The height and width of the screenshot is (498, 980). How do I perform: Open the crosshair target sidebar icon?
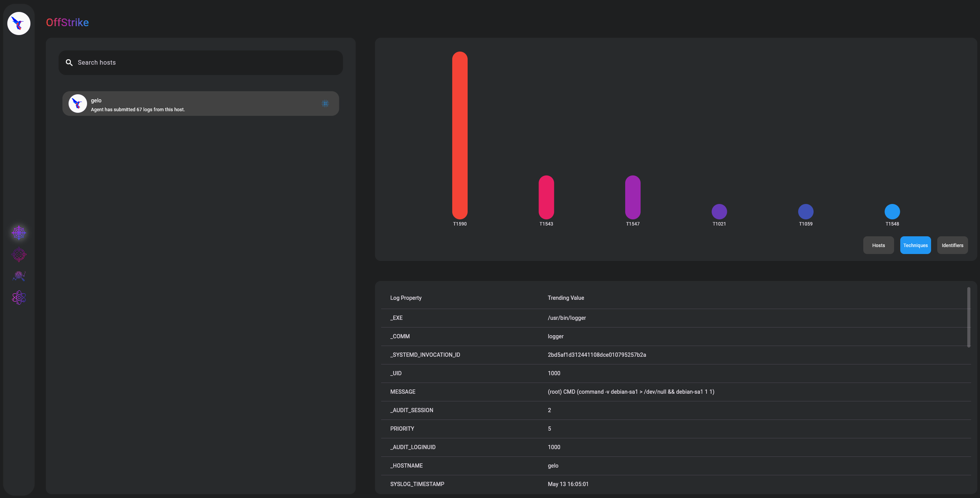(x=19, y=254)
